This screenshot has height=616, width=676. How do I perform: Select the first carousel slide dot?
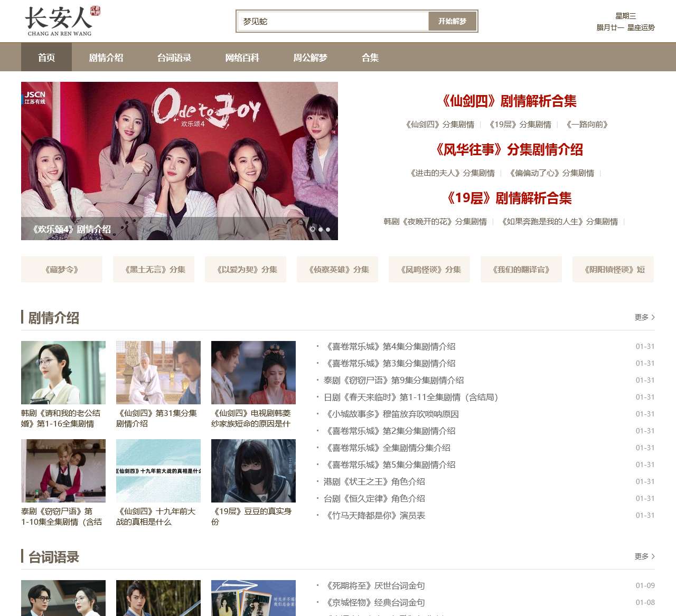click(313, 229)
